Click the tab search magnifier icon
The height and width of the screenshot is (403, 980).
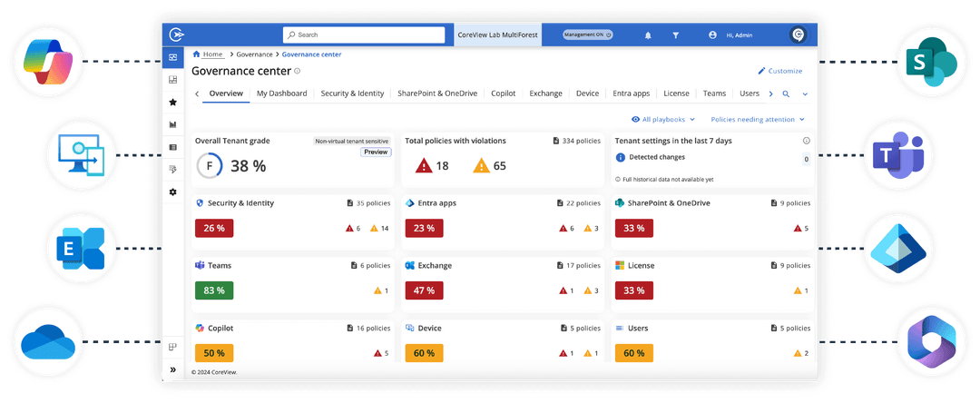coord(786,93)
